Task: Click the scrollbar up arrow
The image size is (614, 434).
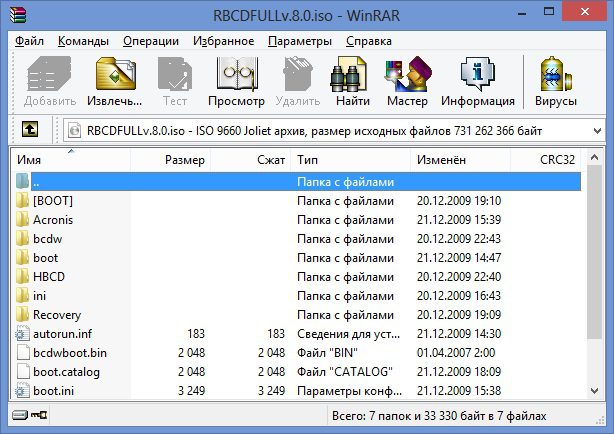Action: (594, 157)
